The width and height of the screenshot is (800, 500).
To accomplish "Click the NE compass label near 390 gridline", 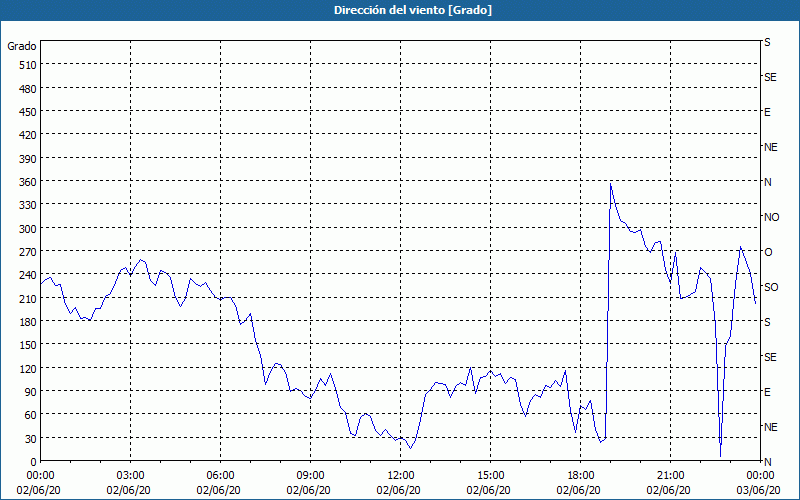I will pos(770,147).
